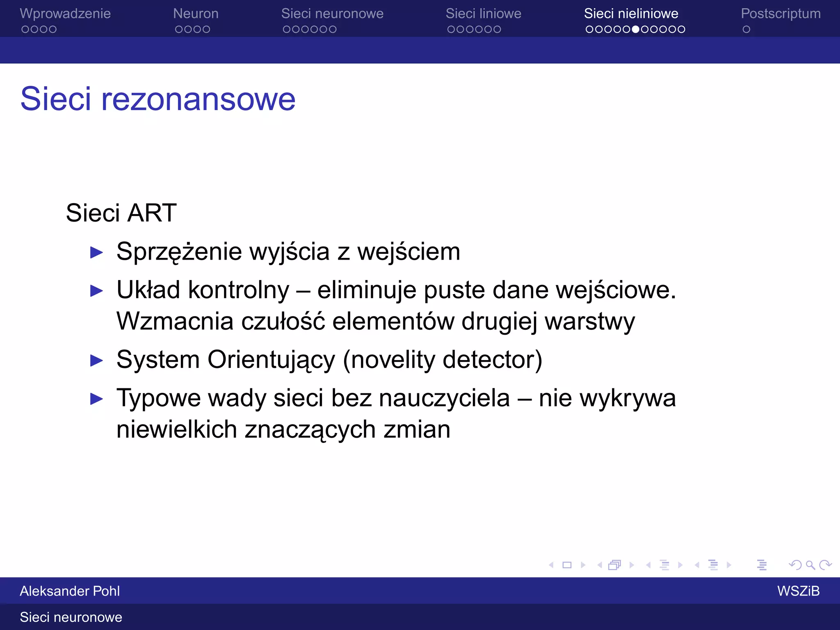Image resolution: width=840 pixels, height=630 pixels.
Task: Jump to next section using its right arrow
Action: click(x=729, y=565)
